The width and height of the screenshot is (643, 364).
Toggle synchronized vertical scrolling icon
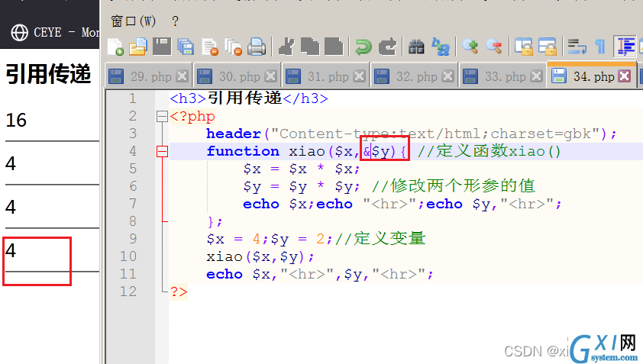pos(524,47)
